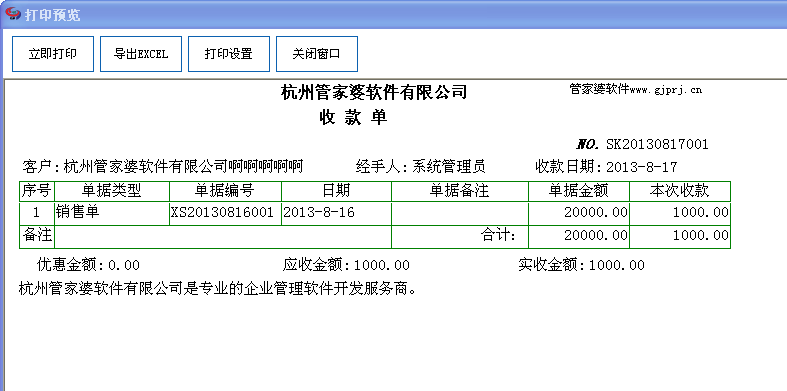Click the 销售单 cell in first row

[x=112, y=213]
